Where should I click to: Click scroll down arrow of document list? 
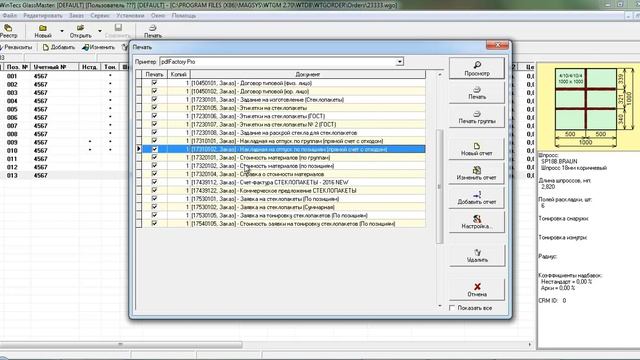pos(440,306)
